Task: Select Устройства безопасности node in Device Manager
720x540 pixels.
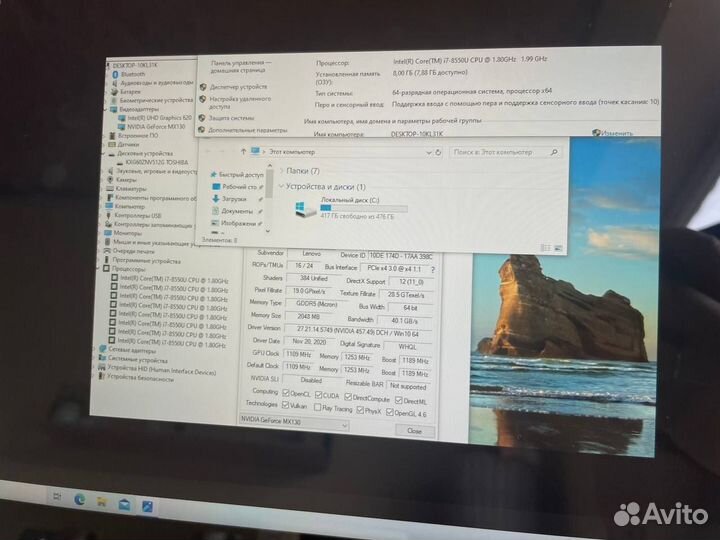Action: tap(140, 378)
